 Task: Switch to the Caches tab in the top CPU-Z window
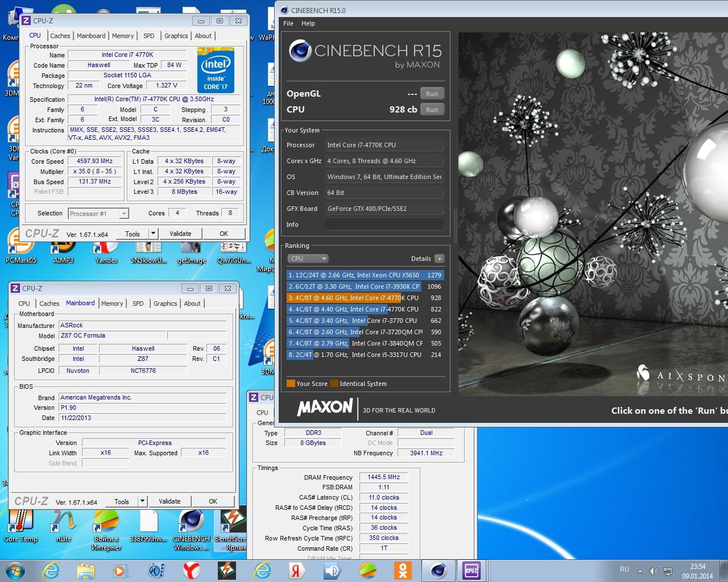click(60, 36)
